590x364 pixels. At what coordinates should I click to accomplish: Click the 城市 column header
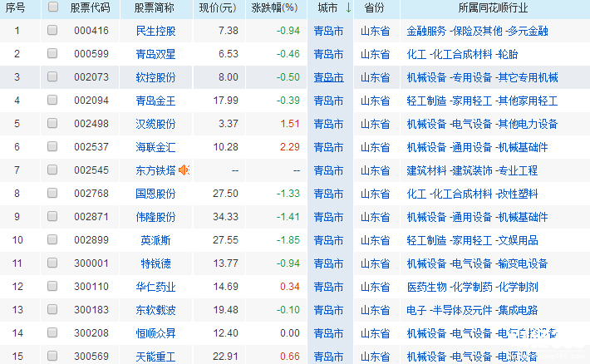coord(327,7)
